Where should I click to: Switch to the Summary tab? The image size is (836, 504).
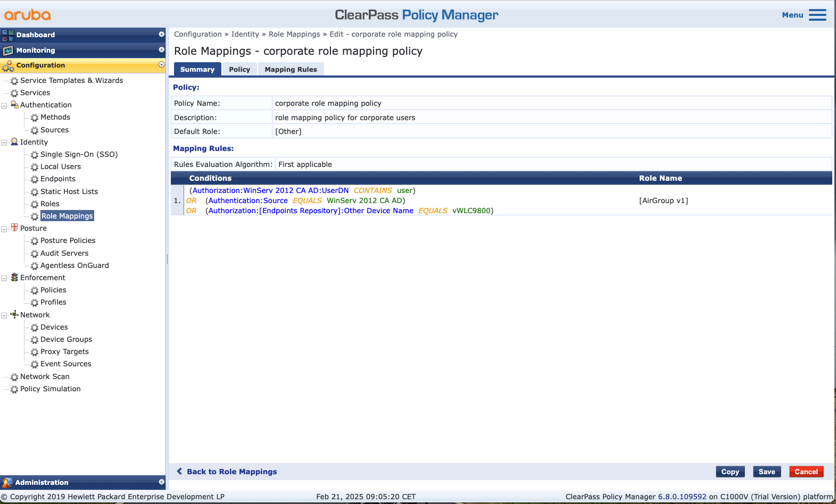tap(197, 69)
